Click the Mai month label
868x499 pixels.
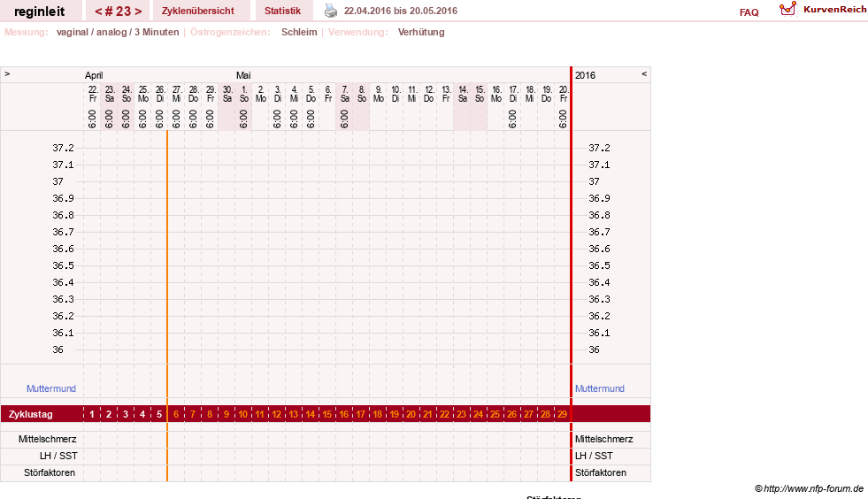(243, 75)
